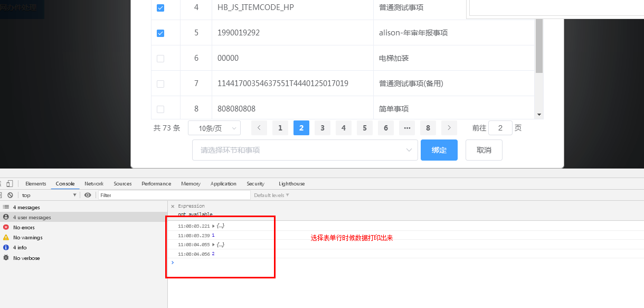The height and width of the screenshot is (308, 644).
Task: Check the checkbox for row 6 '00000'
Action: 160,58
